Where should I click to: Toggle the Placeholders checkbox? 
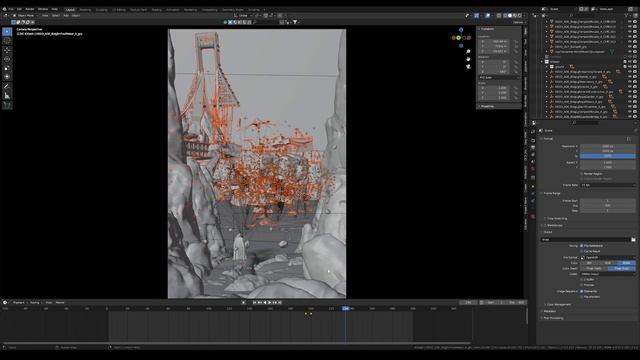pyautogui.click(x=582, y=297)
